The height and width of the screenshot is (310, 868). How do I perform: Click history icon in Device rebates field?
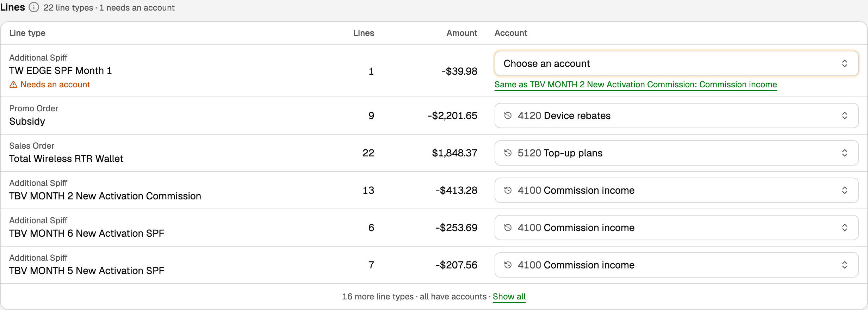point(508,116)
